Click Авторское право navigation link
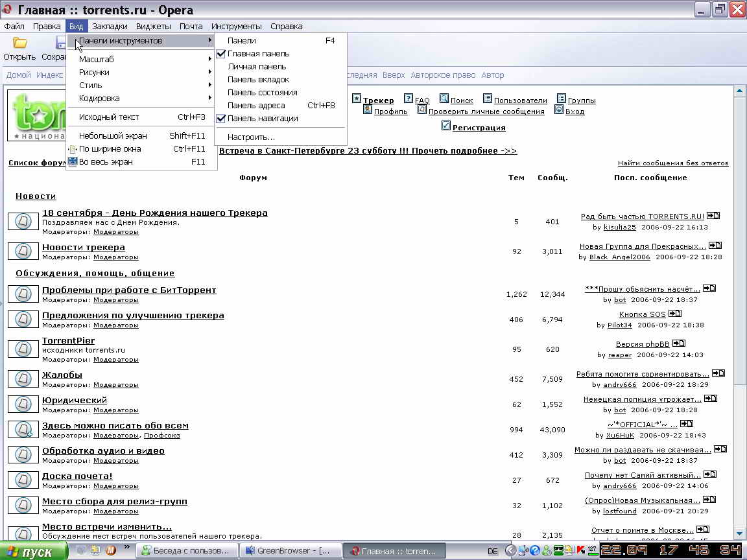 click(x=443, y=75)
